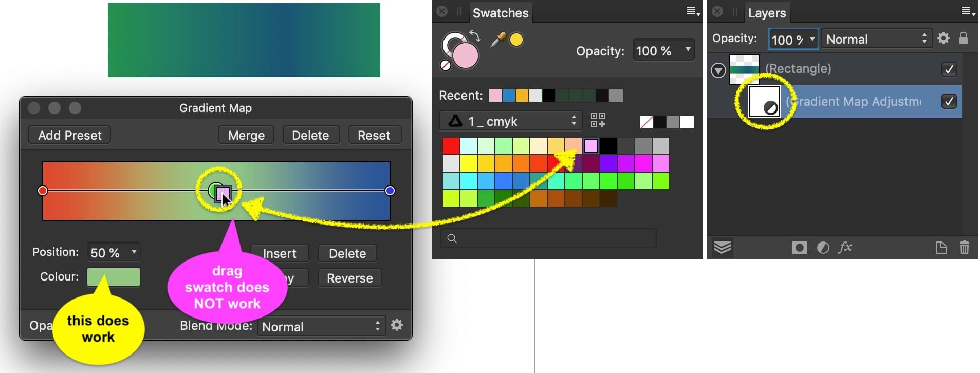Click the fx layer effects icon
980x373 pixels.
[x=845, y=247]
